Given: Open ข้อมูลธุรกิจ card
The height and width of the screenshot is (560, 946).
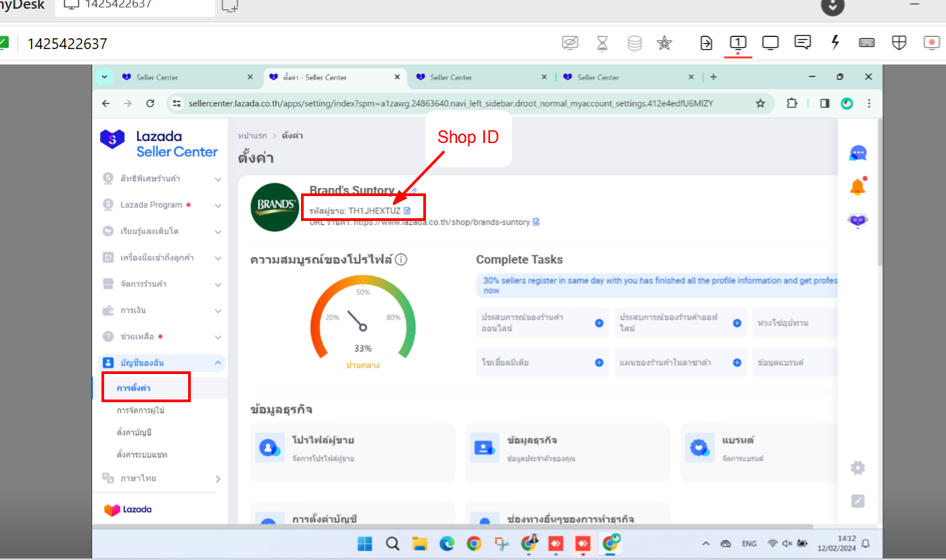Looking at the screenshot, I should pyautogui.click(x=567, y=452).
